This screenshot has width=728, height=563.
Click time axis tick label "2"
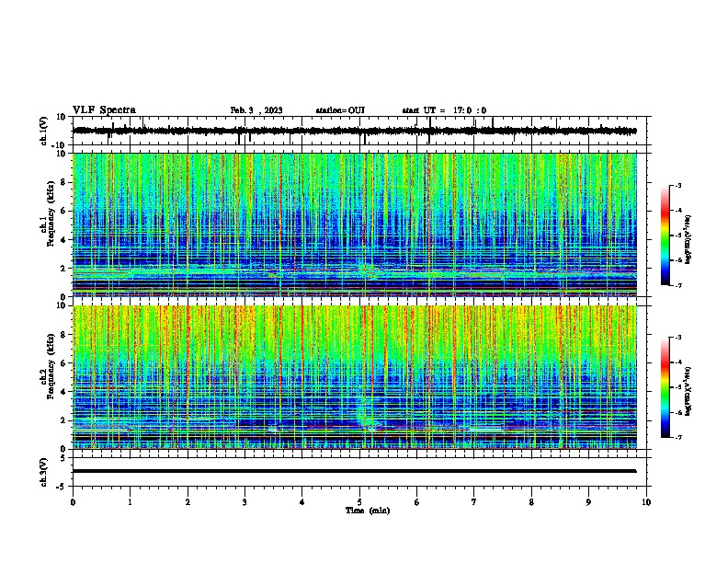pyautogui.click(x=188, y=502)
